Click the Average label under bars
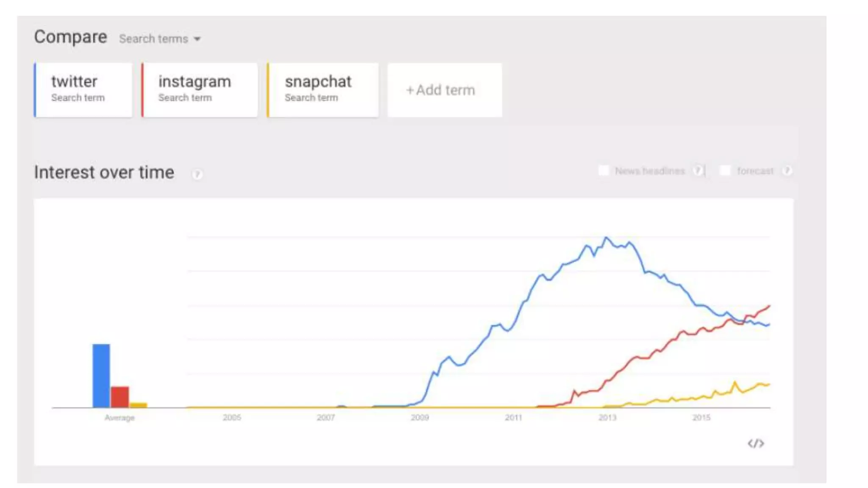Screen dimensions: 868x488 tap(120, 418)
